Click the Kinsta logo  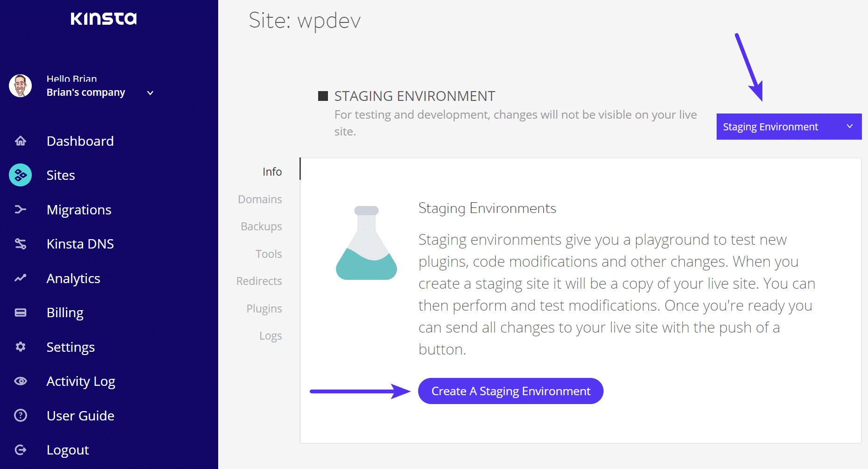(x=104, y=19)
